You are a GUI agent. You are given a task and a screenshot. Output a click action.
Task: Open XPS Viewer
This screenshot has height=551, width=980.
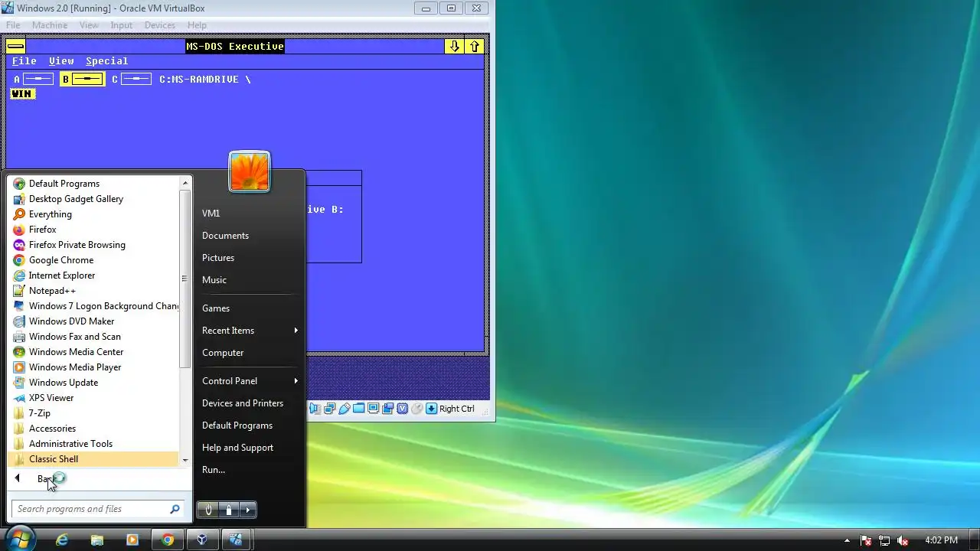pos(94,398)
